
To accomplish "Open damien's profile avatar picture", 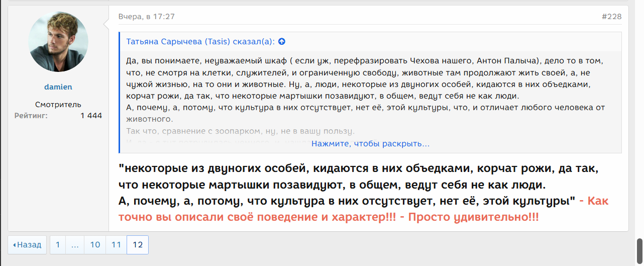I will pyautogui.click(x=58, y=42).
